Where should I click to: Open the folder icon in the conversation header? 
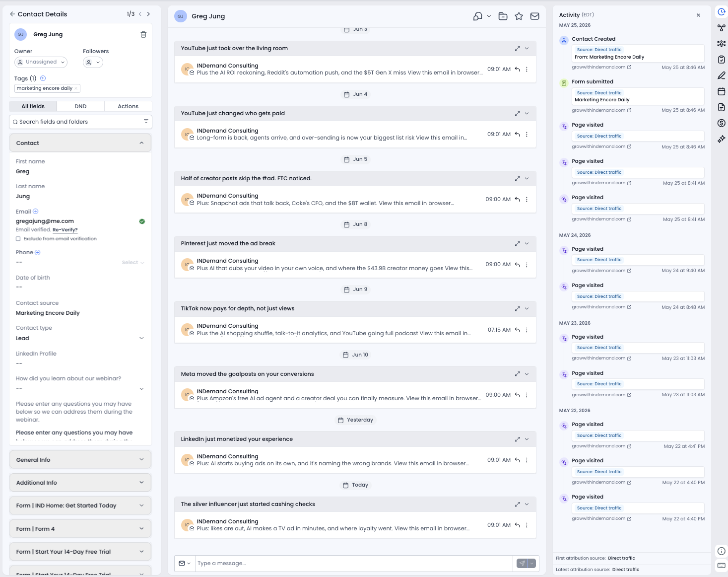503,16
